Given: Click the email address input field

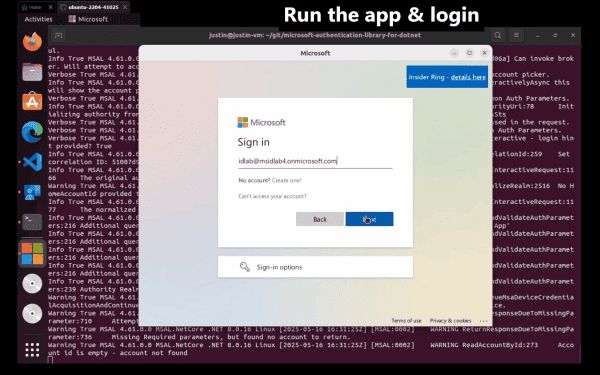Looking at the screenshot, I should (x=315, y=161).
